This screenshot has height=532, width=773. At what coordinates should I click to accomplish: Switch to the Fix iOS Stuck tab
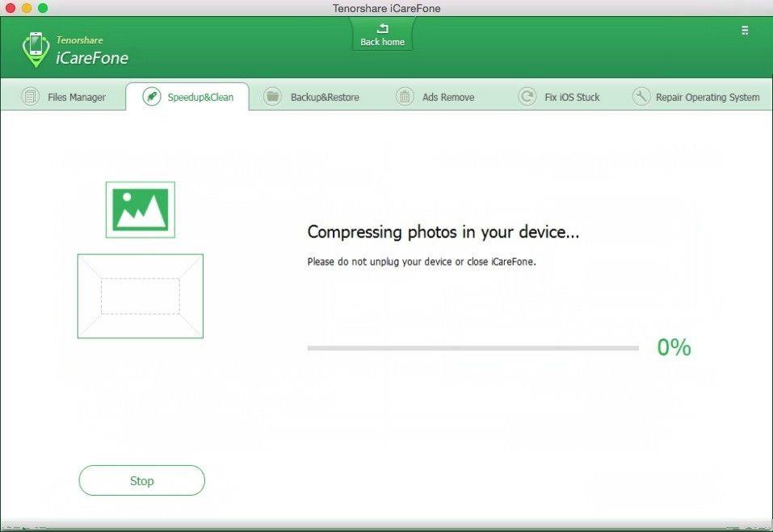(x=560, y=97)
